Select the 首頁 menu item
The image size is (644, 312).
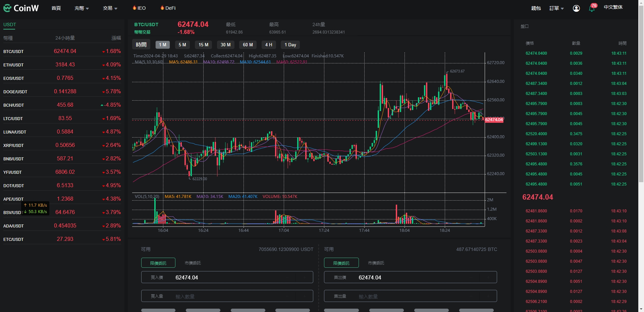[56, 8]
